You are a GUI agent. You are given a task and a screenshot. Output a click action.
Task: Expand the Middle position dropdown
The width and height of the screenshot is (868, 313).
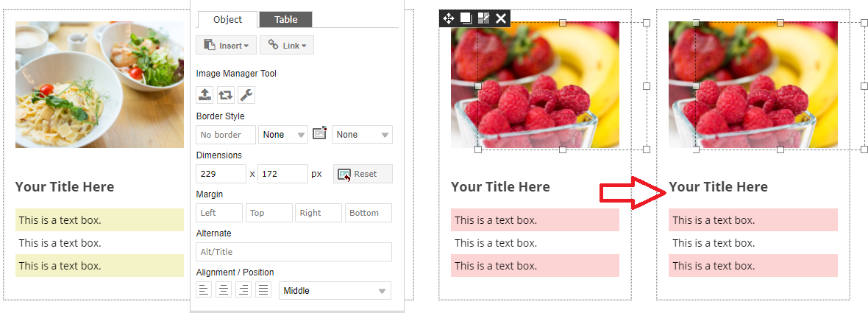(335, 291)
